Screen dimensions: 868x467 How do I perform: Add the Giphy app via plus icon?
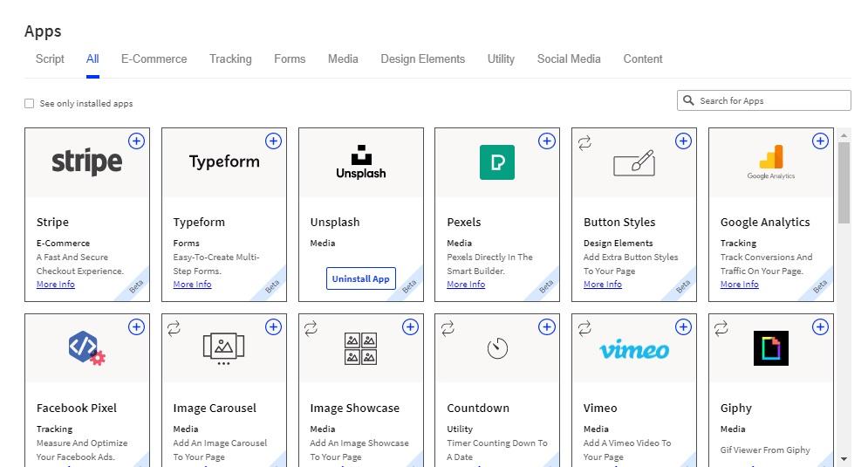[x=820, y=327]
